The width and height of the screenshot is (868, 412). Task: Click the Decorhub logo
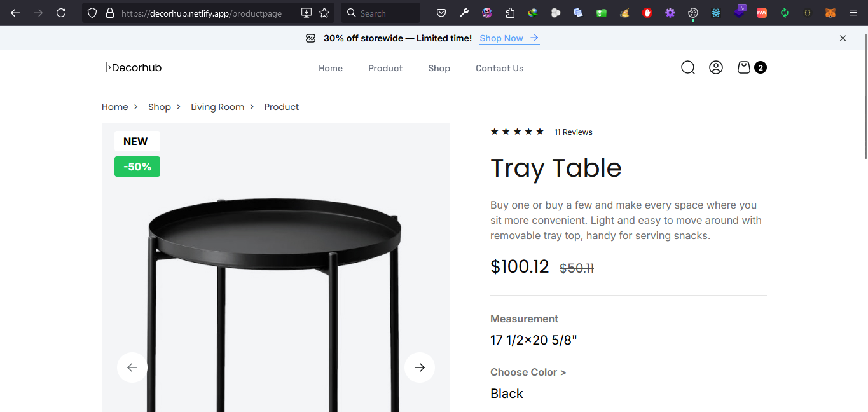pos(134,67)
